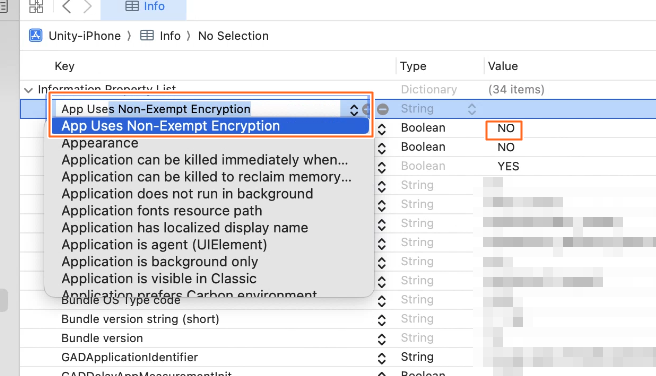
Task: Click the Value column header
Action: coord(502,66)
